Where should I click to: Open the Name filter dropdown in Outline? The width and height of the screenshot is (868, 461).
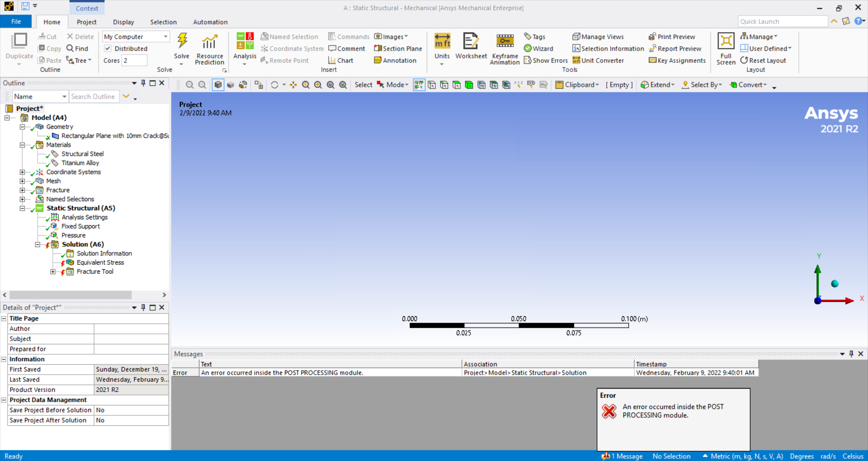[x=40, y=96]
